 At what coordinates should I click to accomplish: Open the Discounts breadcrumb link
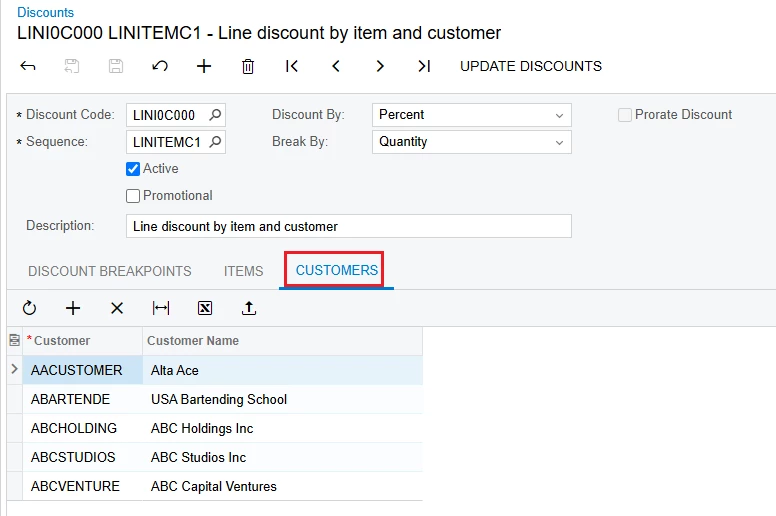point(45,12)
